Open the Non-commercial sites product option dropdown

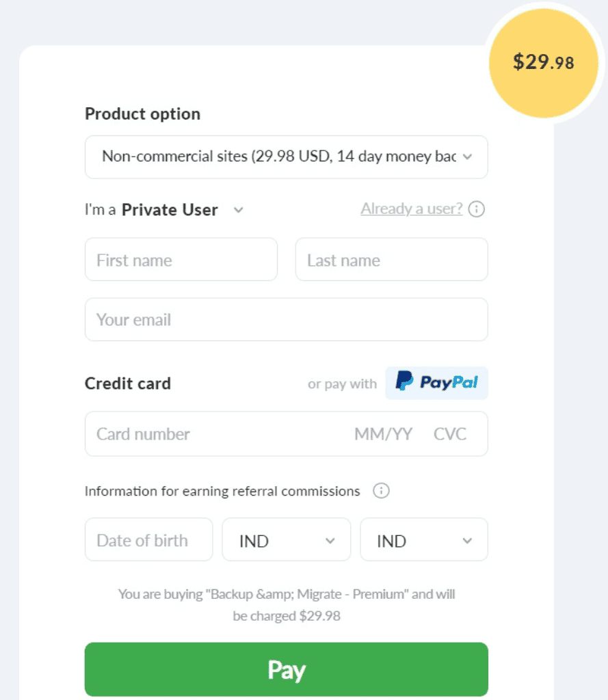click(x=287, y=157)
